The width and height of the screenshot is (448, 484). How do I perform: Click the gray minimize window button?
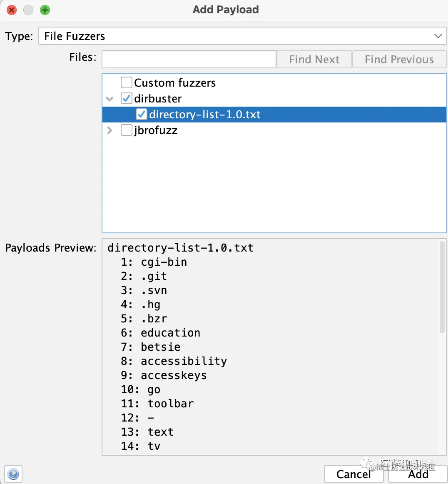click(28, 10)
